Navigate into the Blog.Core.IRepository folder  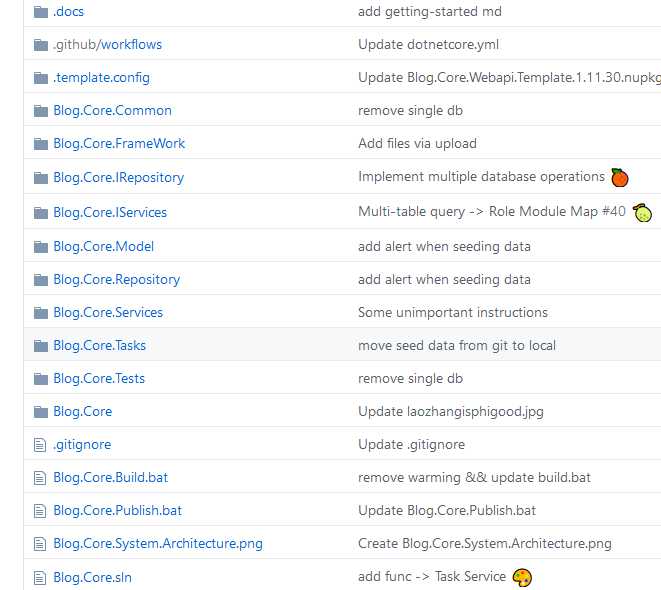point(118,178)
